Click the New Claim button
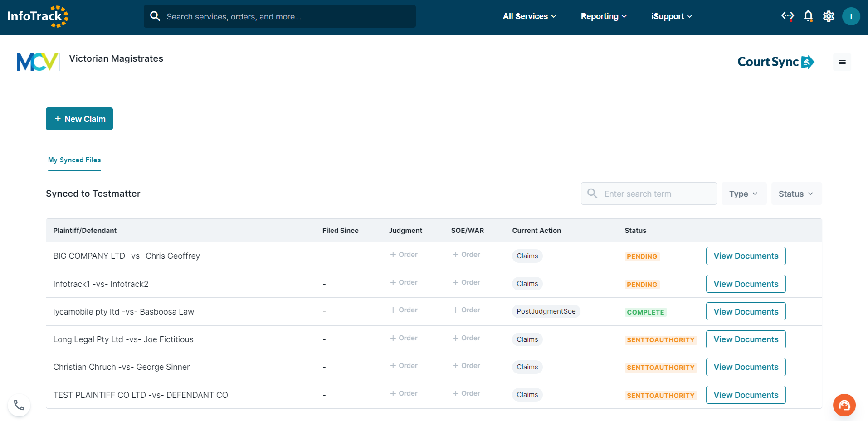 [x=79, y=119]
